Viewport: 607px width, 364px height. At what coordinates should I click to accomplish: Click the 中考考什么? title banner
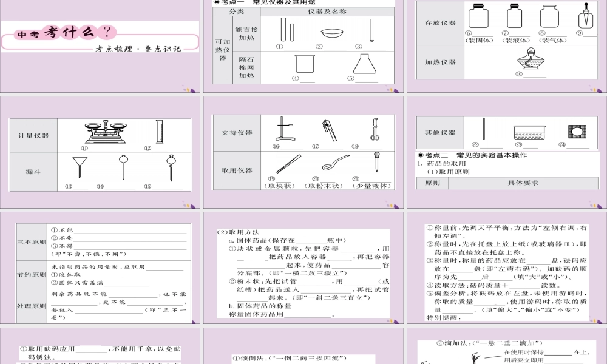click(x=65, y=33)
